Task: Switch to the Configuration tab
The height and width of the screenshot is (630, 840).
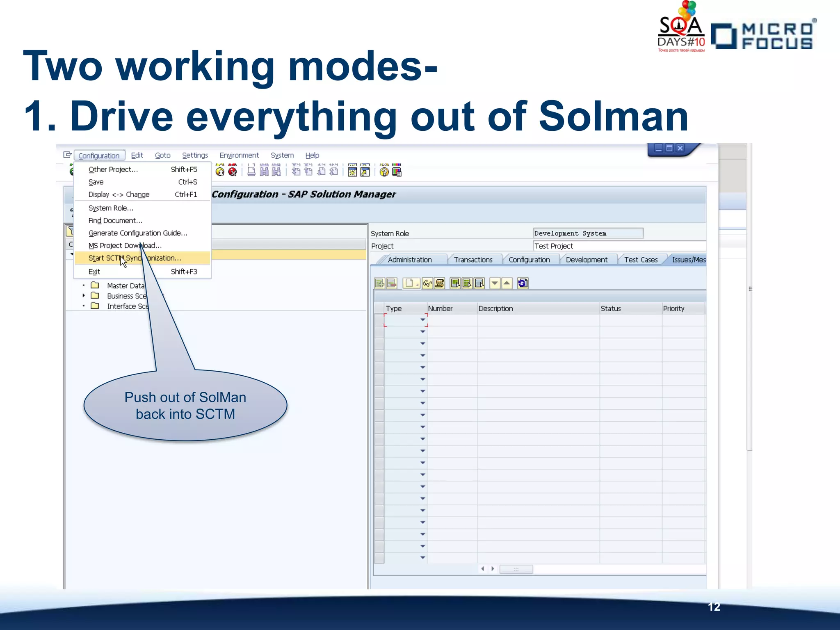Action: [529, 260]
